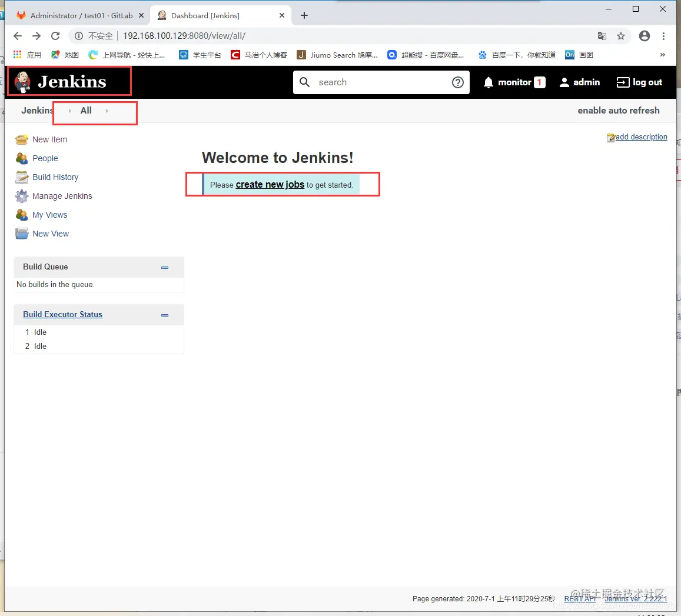Open the Chrome profile avatar icon
Screen dimensions: 681x616
click(645, 36)
